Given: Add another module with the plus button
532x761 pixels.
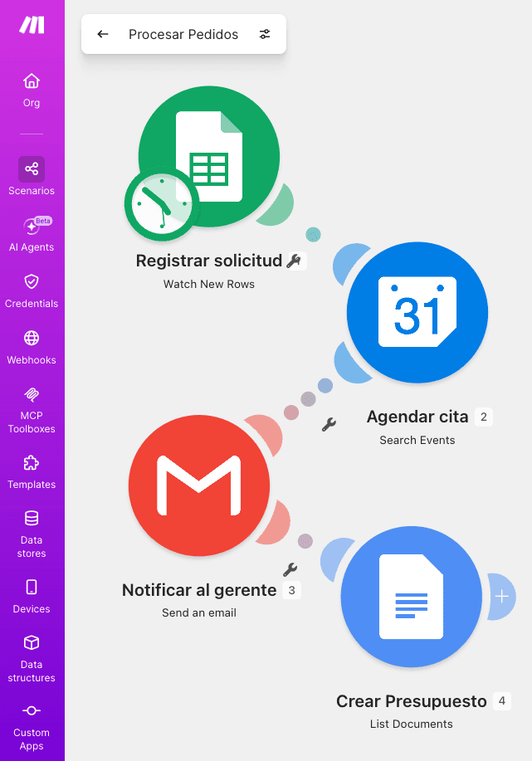Looking at the screenshot, I should (x=502, y=597).
